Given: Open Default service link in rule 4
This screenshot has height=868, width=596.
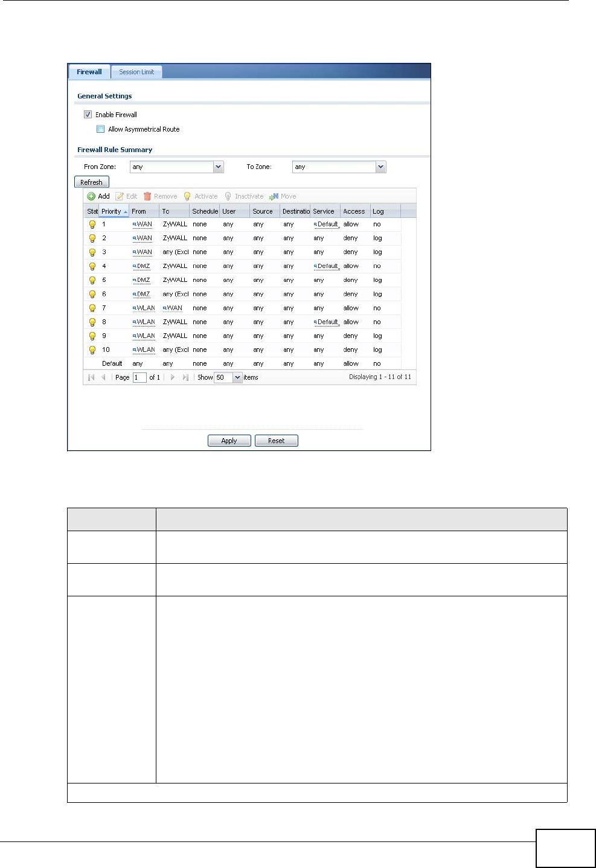Looking at the screenshot, I should point(326,266).
